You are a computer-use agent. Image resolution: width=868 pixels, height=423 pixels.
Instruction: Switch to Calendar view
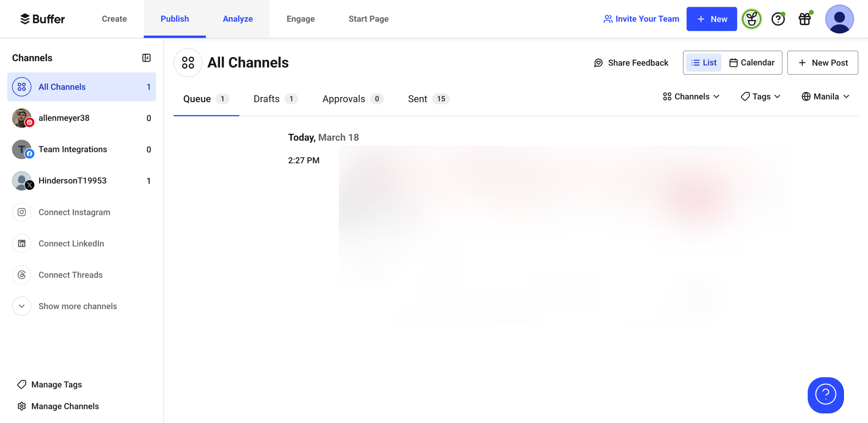point(752,63)
